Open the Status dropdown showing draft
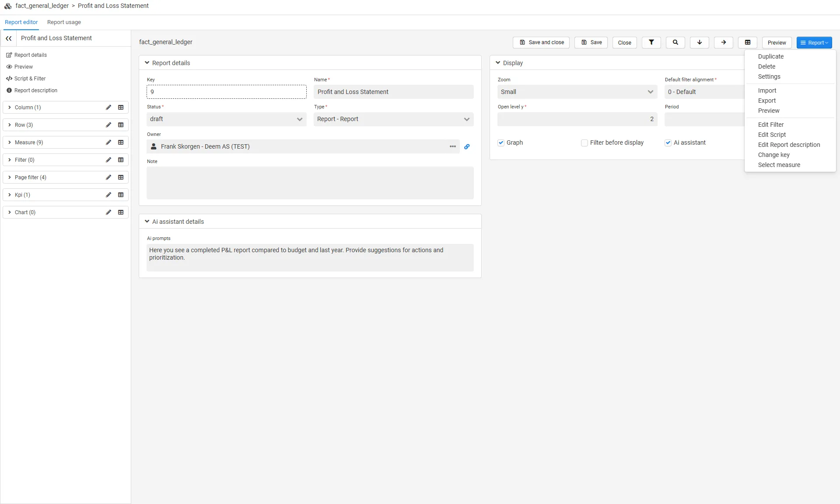840x504 pixels. click(x=227, y=119)
